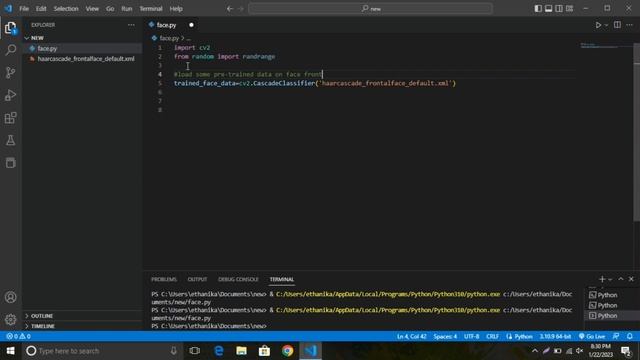640x360 pixels.
Task: Open editor More Actions ellipsis
Action: tap(629, 25)
